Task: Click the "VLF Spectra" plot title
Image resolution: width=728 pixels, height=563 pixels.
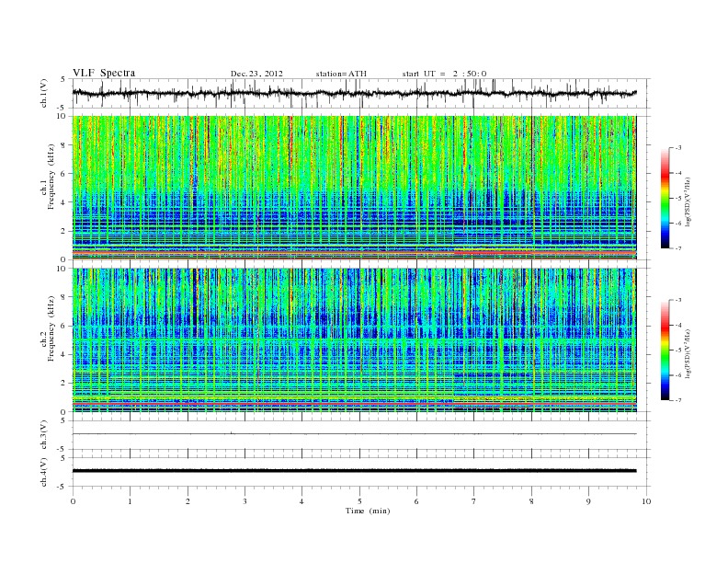Action: tap(104, 73)
